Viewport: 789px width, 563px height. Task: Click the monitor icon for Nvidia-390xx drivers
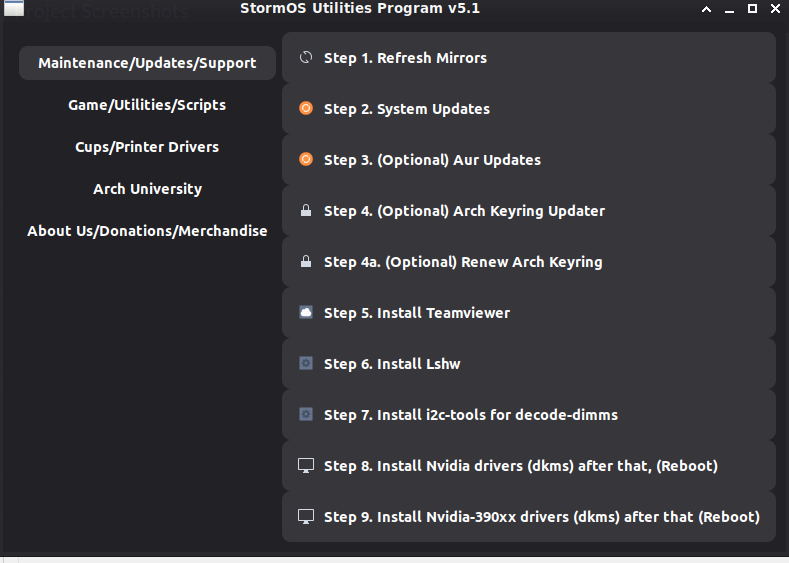[306, 517]
